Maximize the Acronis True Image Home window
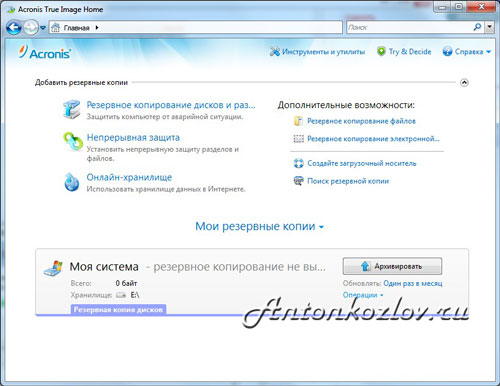The height and width of the screenshot is (386, 500). coord(459,7)
